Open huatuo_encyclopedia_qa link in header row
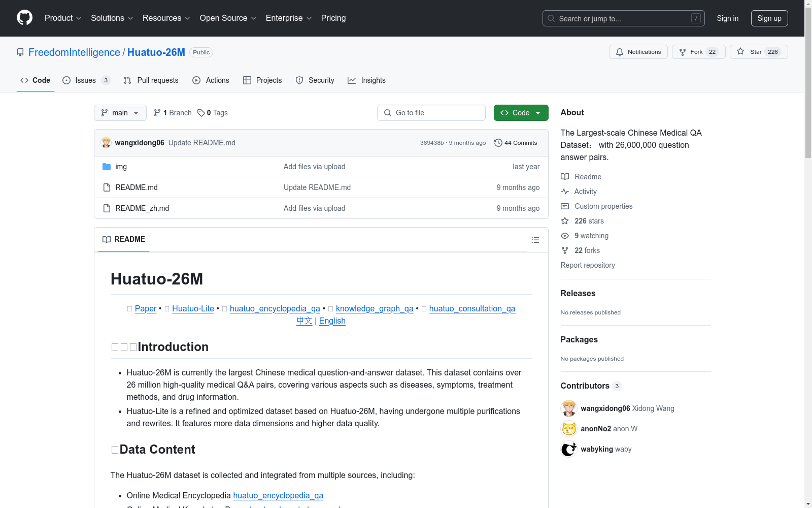The image size is (812, 508). pyautogui.click(x=275, y=308)
